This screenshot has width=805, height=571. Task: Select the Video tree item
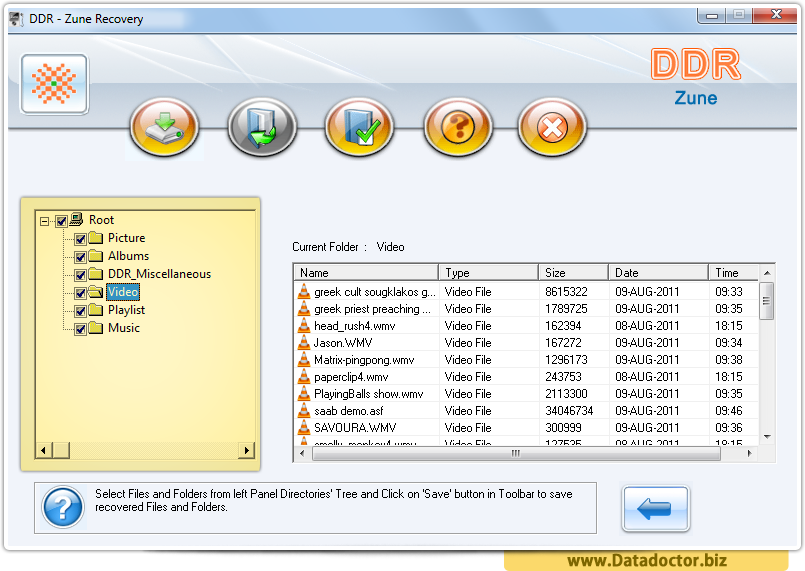pyautogui.click(x=123, y=292)
